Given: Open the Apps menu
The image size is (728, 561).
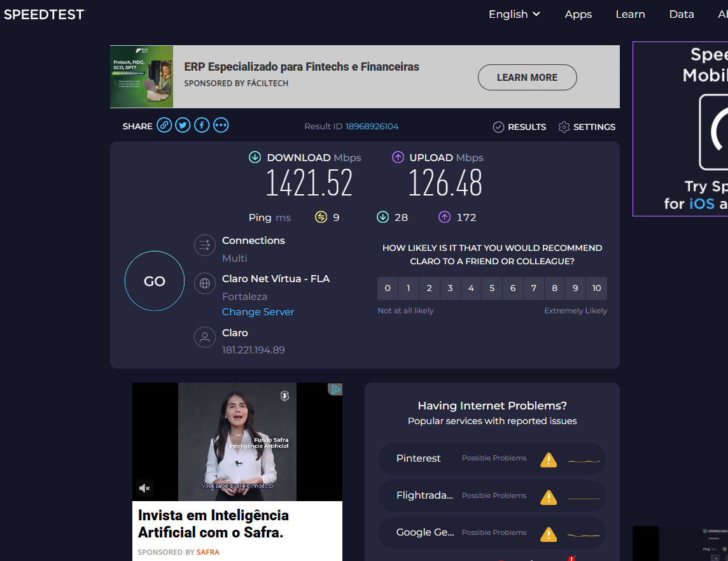Looking at the screenshot, I should [x=578, y=14].
